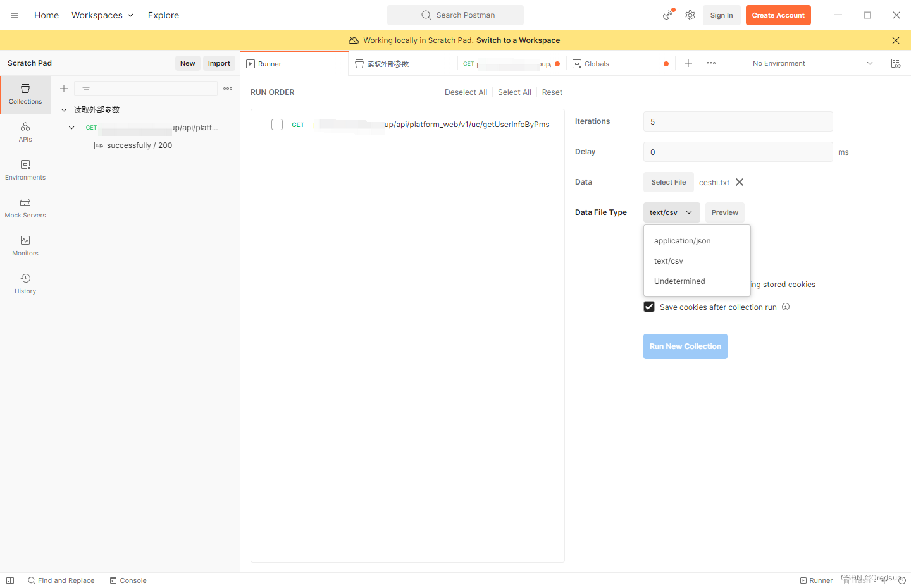Click Create Account button
Screen dimensions: 911x588
point(778,15)
